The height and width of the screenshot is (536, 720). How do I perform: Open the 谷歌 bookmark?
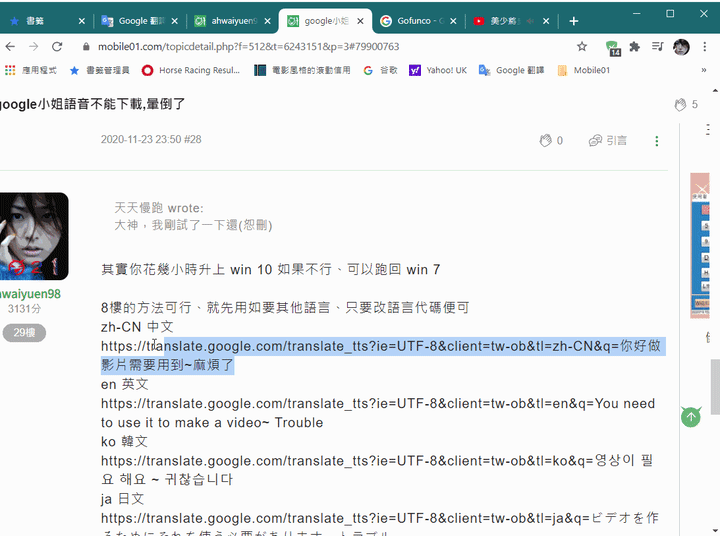click(x=381, y=70)
